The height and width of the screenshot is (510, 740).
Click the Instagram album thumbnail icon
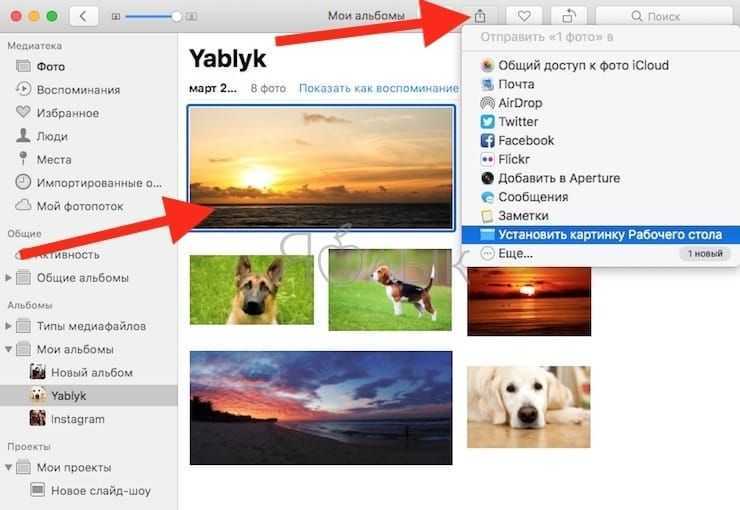[x=38, y=418]
